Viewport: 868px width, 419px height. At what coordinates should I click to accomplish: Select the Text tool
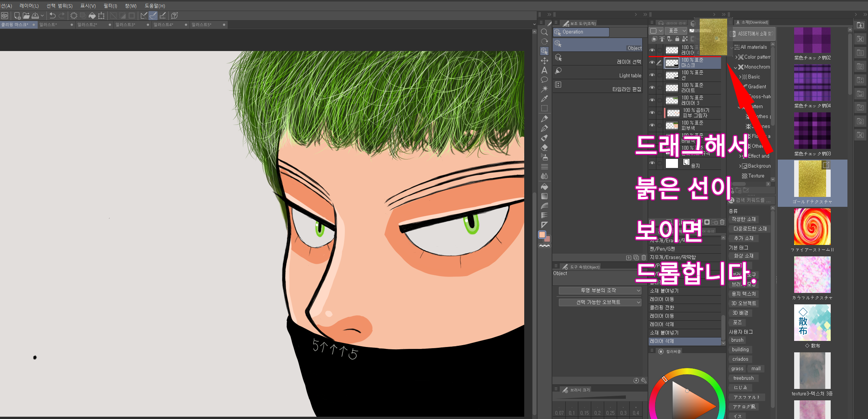[544, 70]
